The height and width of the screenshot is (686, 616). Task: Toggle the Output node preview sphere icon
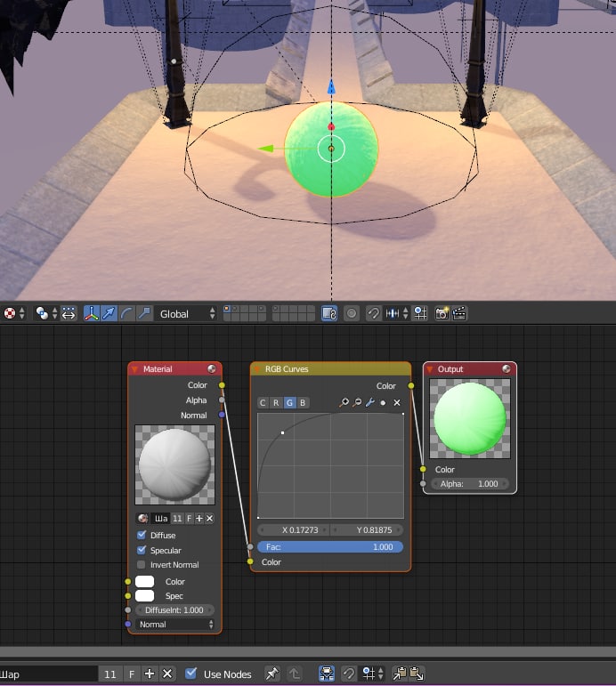pyautogui.click(x=507, y=369)
